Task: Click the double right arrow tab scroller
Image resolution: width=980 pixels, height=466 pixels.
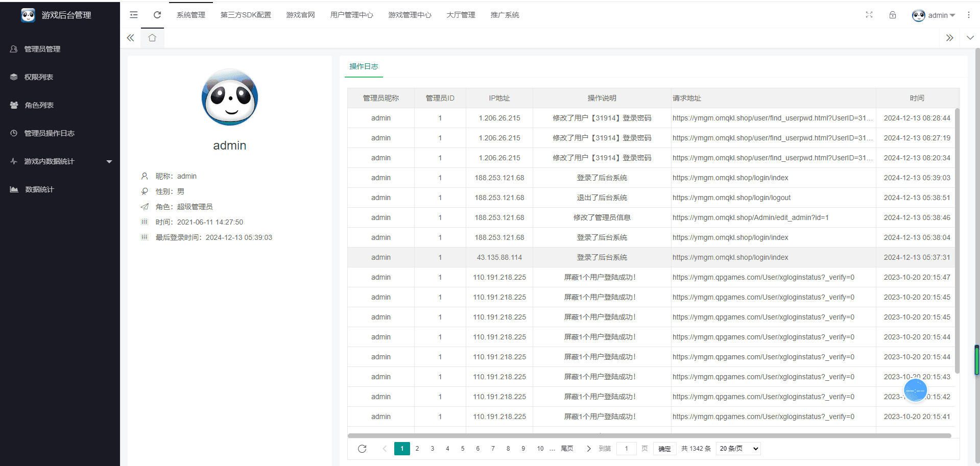Action: pos(950,38)
